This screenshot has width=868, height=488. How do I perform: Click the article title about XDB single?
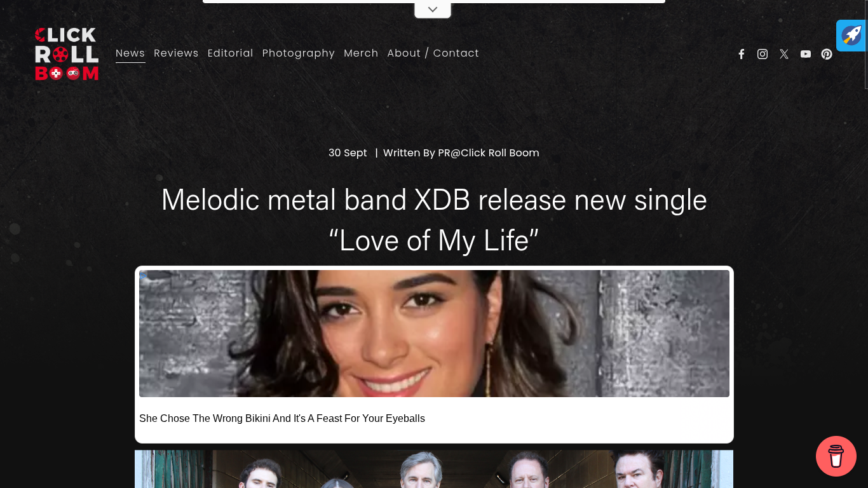(x=434, y=220)
